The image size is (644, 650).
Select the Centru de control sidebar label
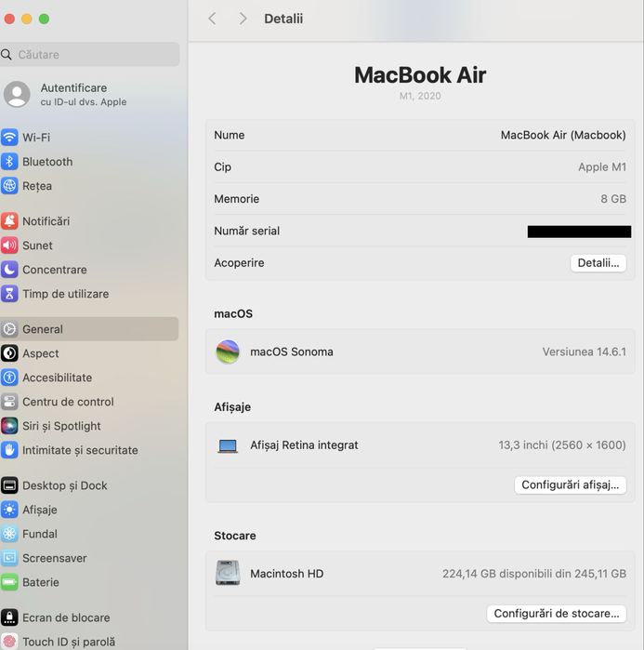click(68, 402)
